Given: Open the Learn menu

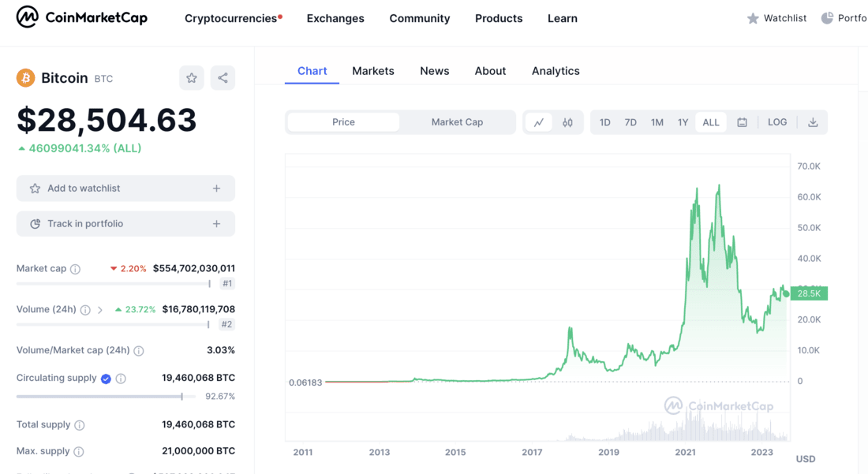Looking at the screenshot, I should pyautogui.click(x=563, y=18).
